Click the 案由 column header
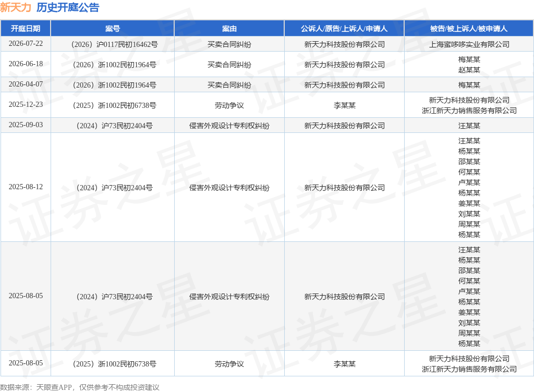The width and height of the screenshot is (534, 392). (229, 29)
